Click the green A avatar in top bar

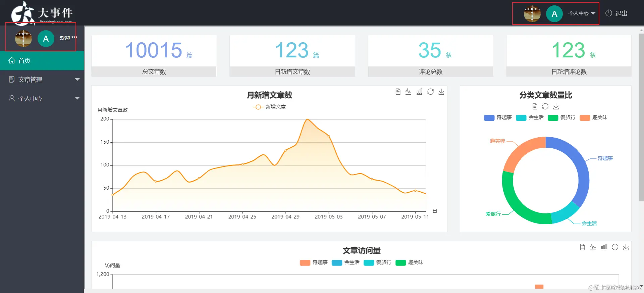554,14
